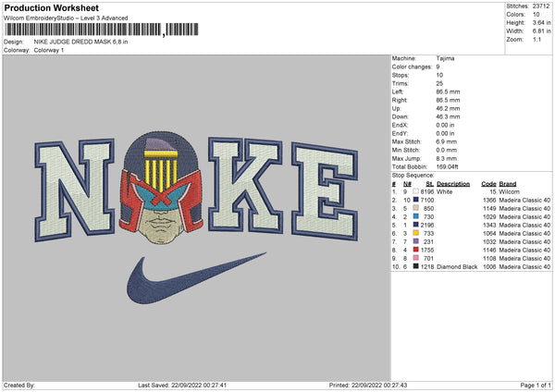The height and width of the screenshot is (392, 555).
Task: Click the Max Stitch value '6.9 mm'
Action: [x=447, y=141]
